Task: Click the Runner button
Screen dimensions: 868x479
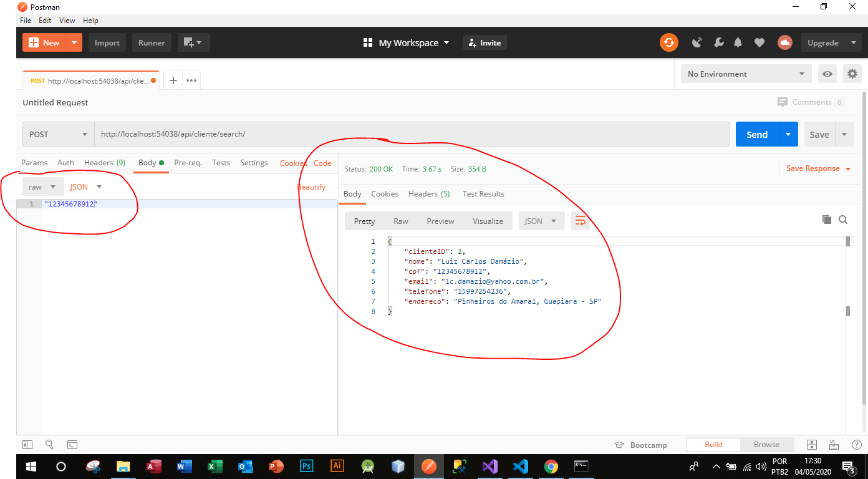Action: pos(152,42)
